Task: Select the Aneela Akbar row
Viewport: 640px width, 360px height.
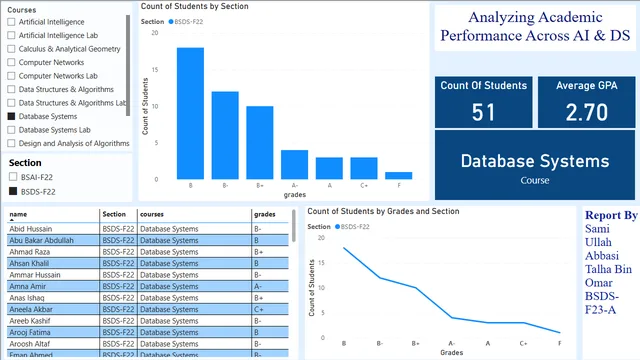Action: tap(148, 309)
